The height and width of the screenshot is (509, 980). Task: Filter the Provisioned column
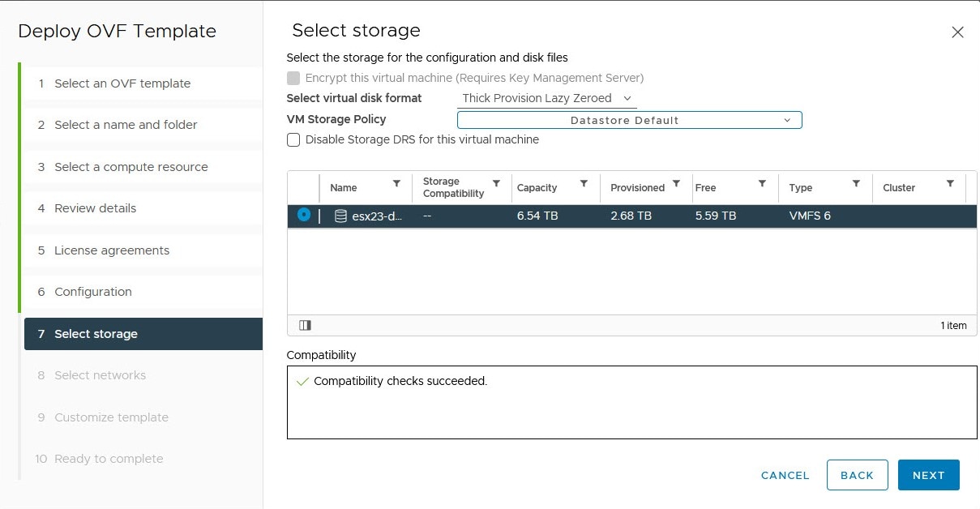(676, 184)
